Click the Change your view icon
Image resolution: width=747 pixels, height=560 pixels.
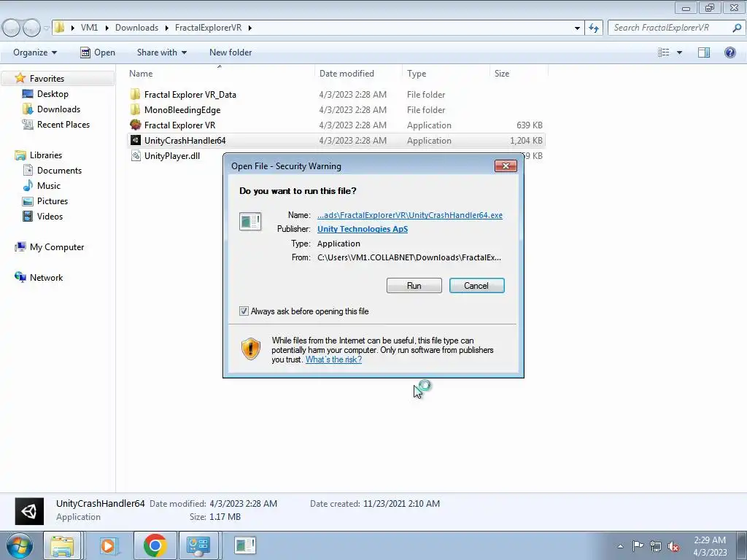pyautogui.click(x=664, y=52)
